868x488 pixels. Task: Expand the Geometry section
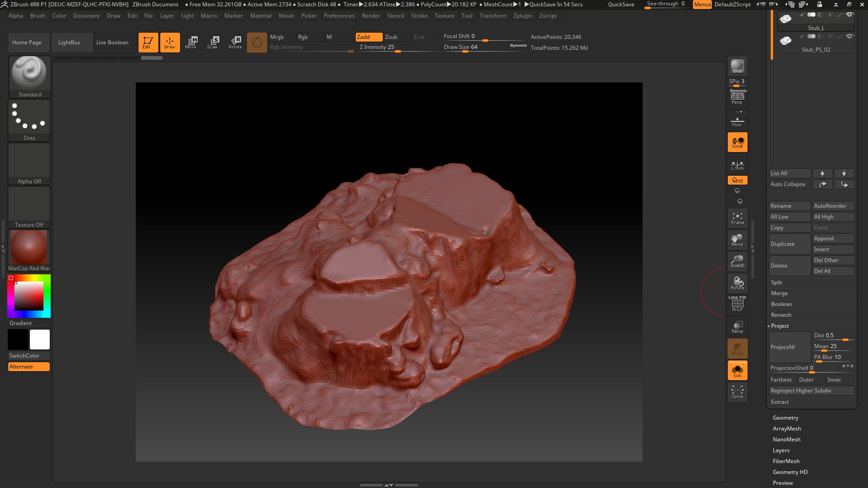click(x=785, y=418)
